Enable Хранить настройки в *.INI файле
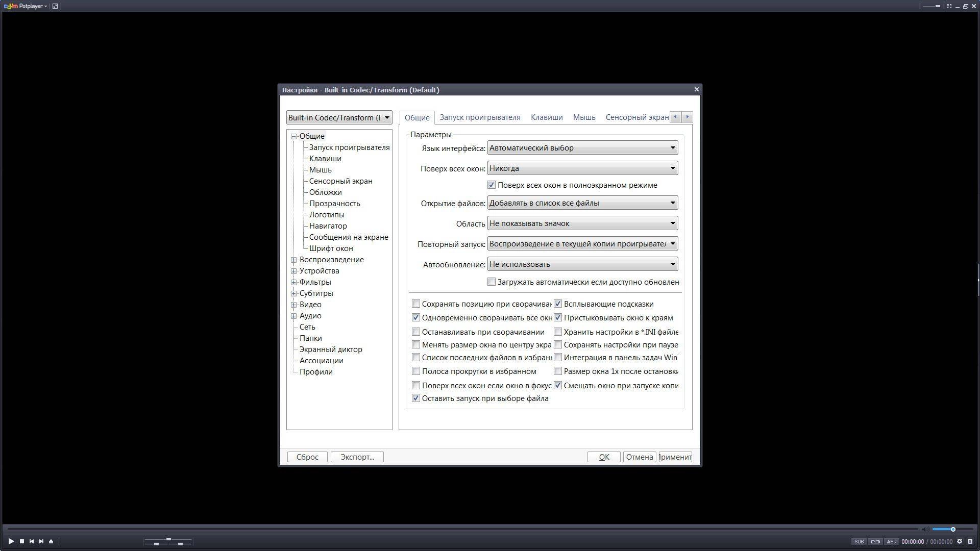The width and height of the screenshot is (980, 551). pyautogui.click(x=558, y=332)
